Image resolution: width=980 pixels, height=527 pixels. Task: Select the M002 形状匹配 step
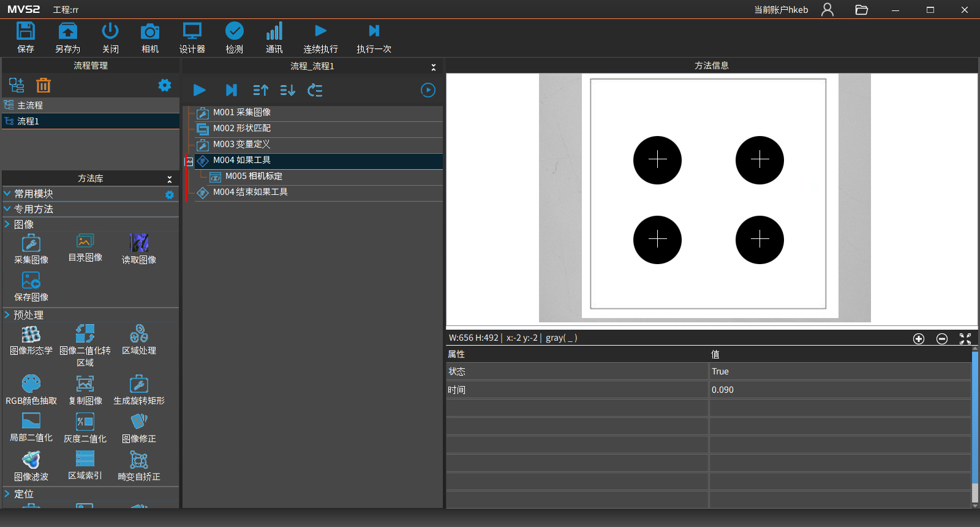pos(242,129)
